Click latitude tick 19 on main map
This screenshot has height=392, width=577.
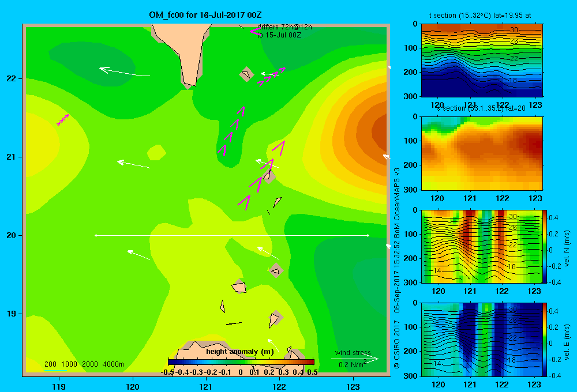[12, 314]
